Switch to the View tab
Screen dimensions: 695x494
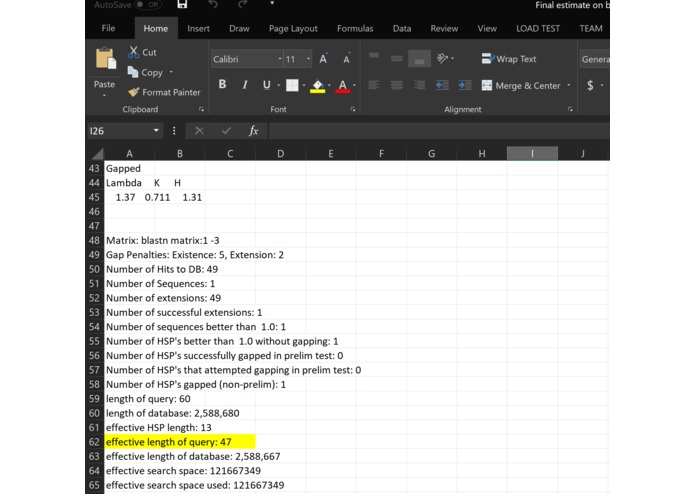(x=487, y=28)
